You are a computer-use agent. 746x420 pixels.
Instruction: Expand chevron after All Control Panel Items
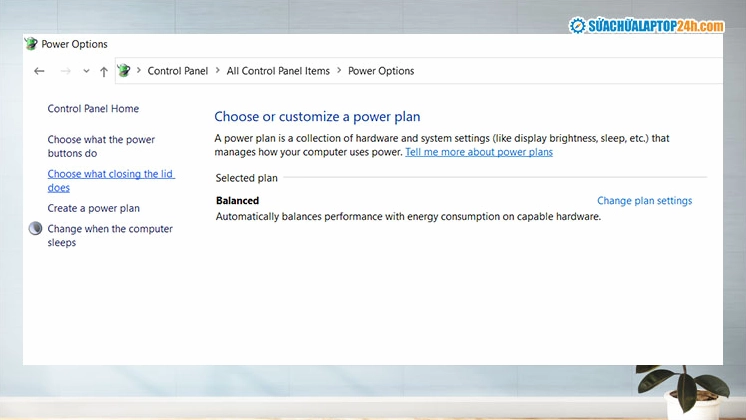pyautogui.click(x=339, y=70)
